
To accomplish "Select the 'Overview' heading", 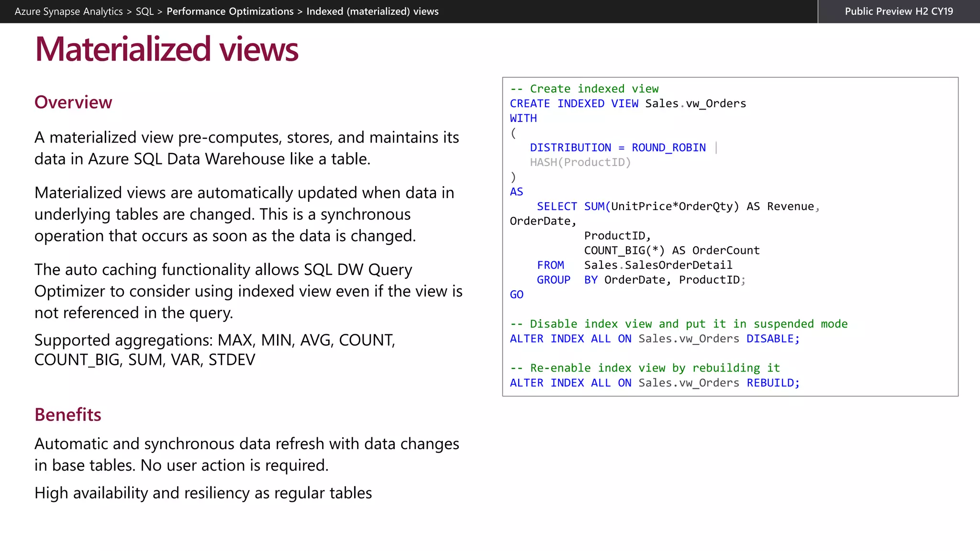I will (73, 102).
